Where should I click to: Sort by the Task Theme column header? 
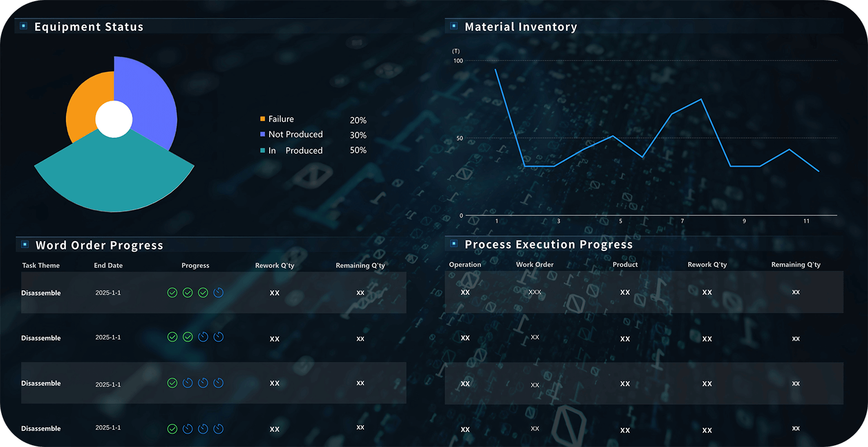click(41, 265)
